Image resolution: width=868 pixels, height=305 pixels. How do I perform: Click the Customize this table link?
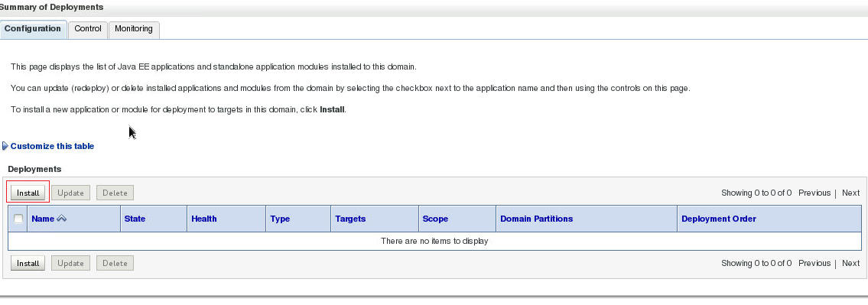coord(52,146)
